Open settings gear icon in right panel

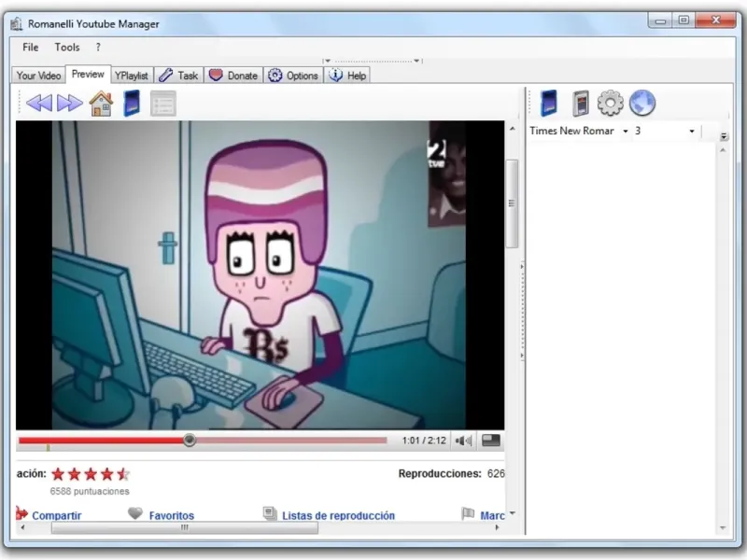tap(611, 103)
